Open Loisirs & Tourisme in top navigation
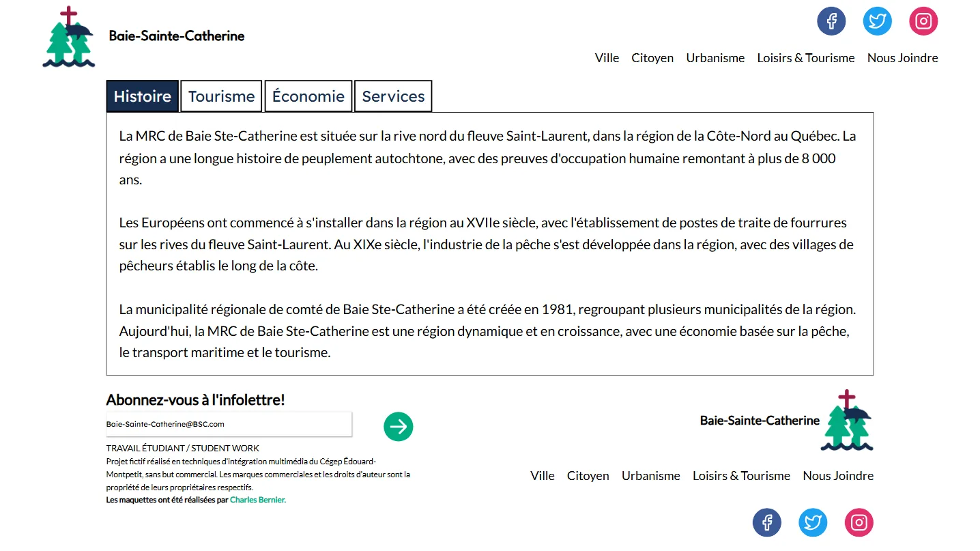Screen dimensions: 980x551 coord(805,58)
